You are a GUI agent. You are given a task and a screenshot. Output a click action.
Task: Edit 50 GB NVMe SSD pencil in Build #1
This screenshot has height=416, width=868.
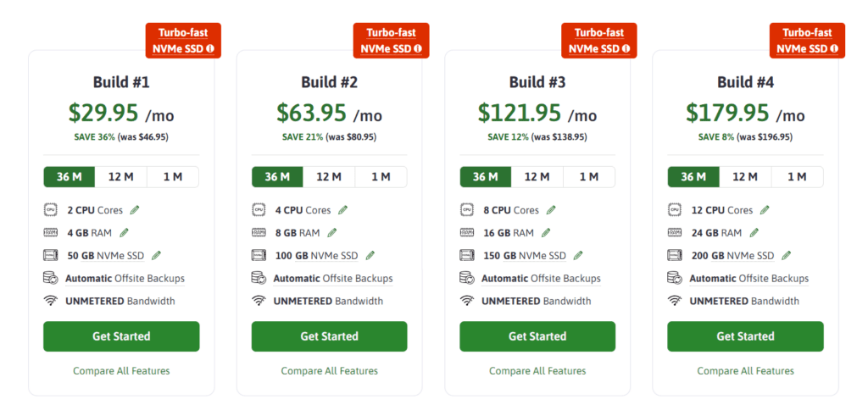[x=156, y=256]
